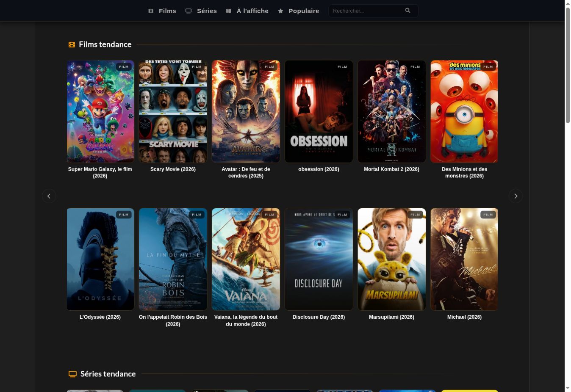Open the Obsession poster
Screen dimensions: 571x392
pyautogui.click(x=319, y=111)
